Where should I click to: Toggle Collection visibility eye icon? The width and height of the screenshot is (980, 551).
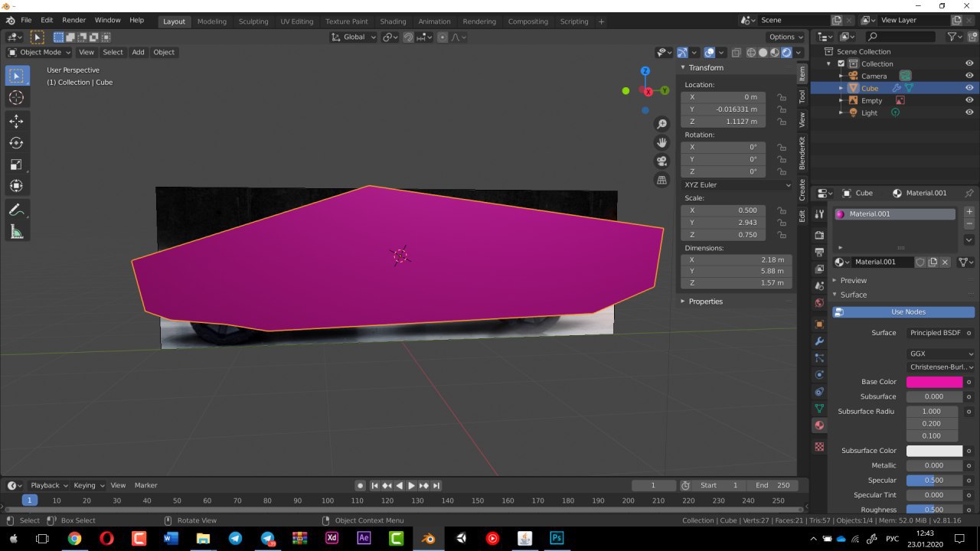(x=969, y=64)
